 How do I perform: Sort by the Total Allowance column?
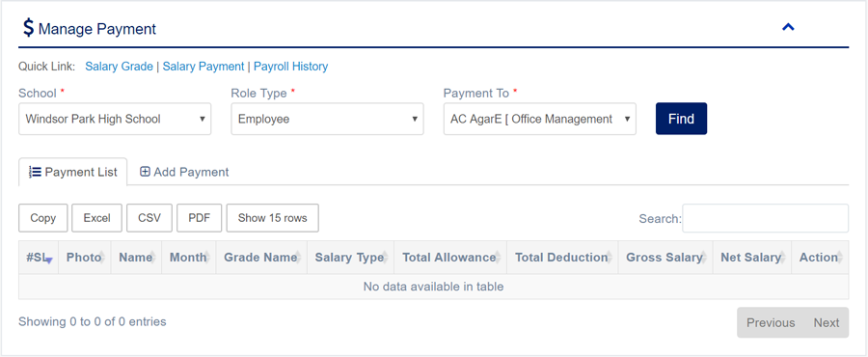[450, 258]
